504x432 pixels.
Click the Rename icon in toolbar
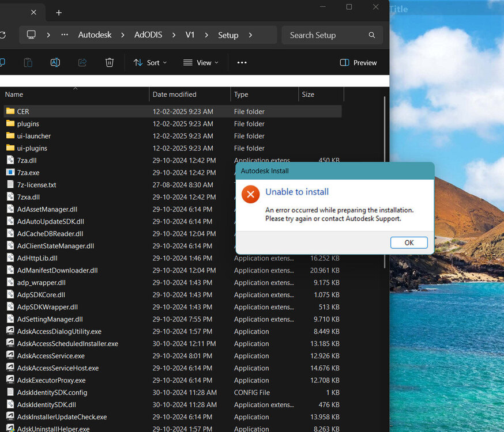pyautogui.click(x=55, y=63)
